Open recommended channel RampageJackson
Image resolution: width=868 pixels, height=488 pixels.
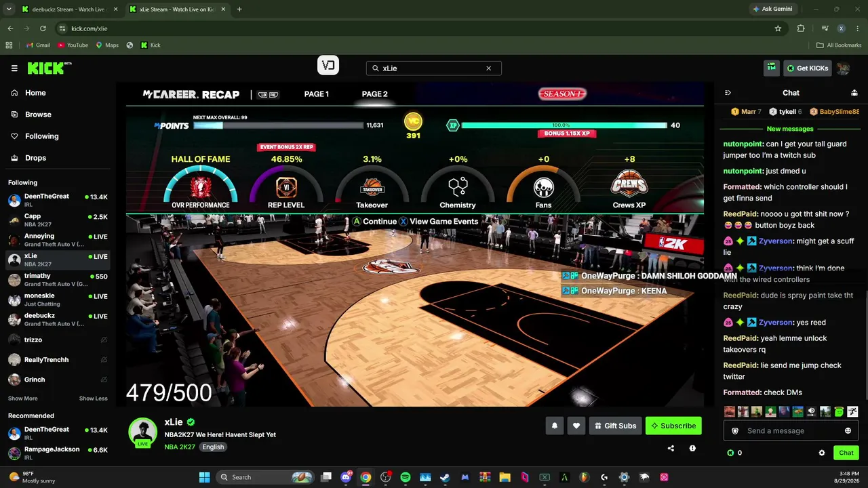58,453
